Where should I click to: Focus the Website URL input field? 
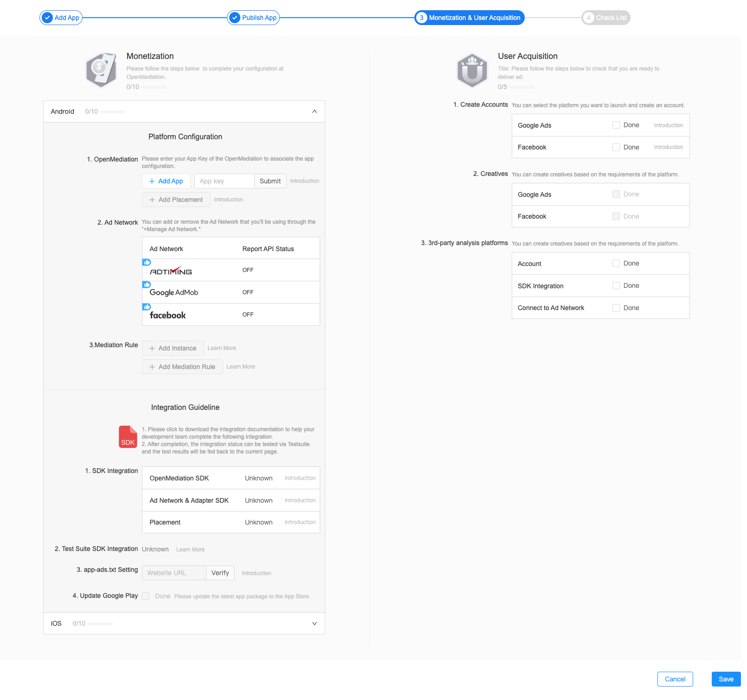click(x=174, y=573)
